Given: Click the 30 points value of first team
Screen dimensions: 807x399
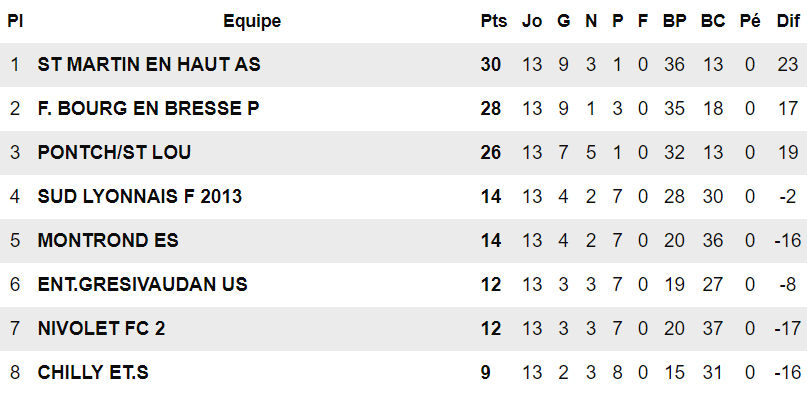Looking at the screenshot, I should click(x=490, y=64).
